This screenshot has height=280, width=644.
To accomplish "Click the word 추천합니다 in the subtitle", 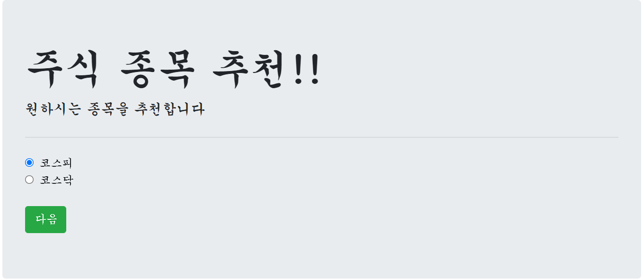I will pos(169,109).
